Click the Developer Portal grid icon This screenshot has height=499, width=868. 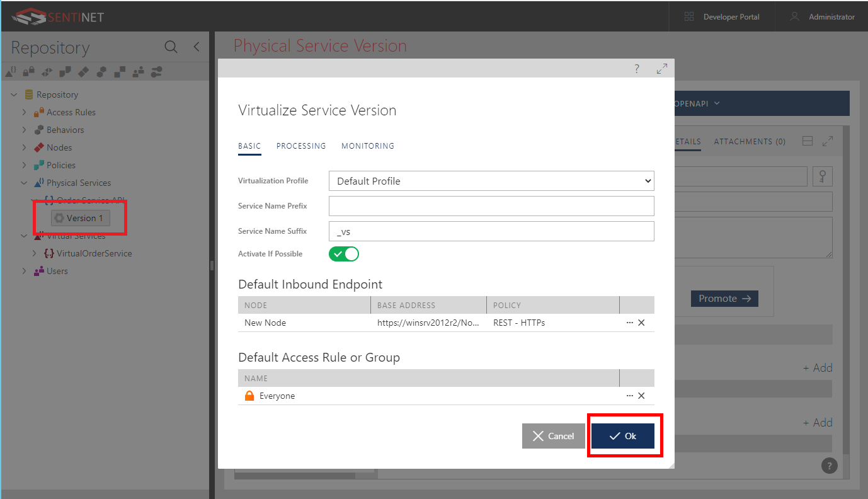click(x=690, y=16)
